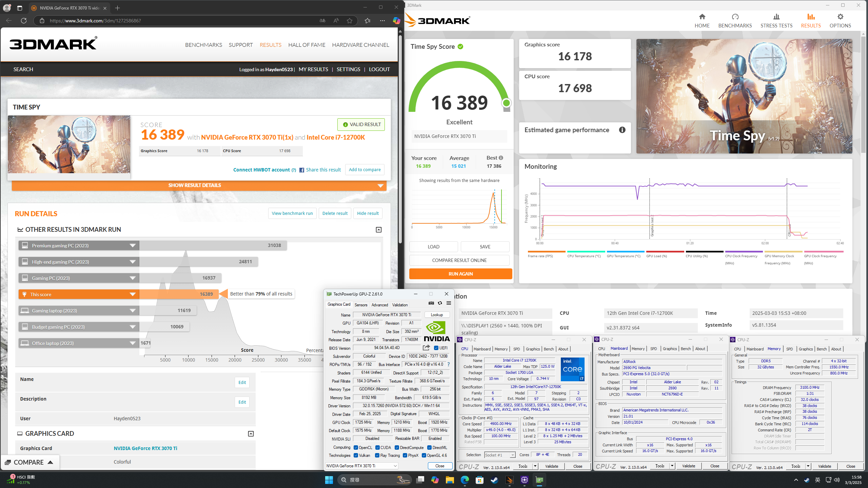Click the Bus Interface question mark in GPU-Z
The image size is (868, 488).
coord(448,364)
